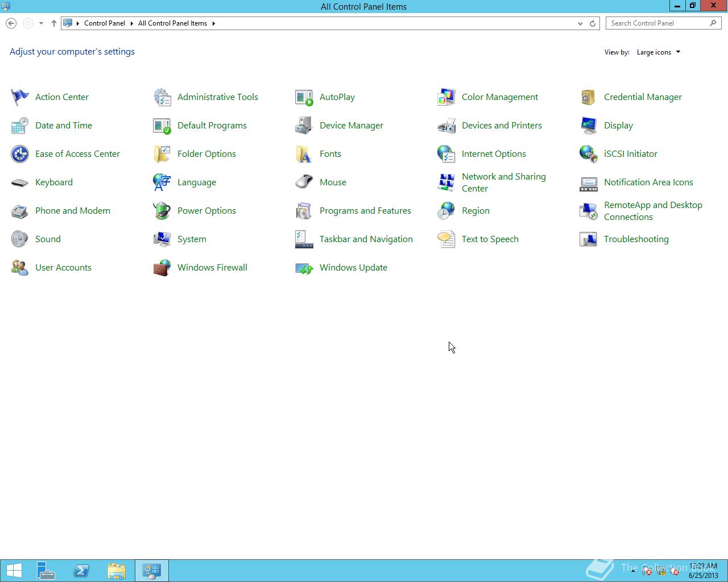The width and height of the screenshot is (728, 582).
Task: Open File Explorer from the taskbar
Action: [117, 571]
